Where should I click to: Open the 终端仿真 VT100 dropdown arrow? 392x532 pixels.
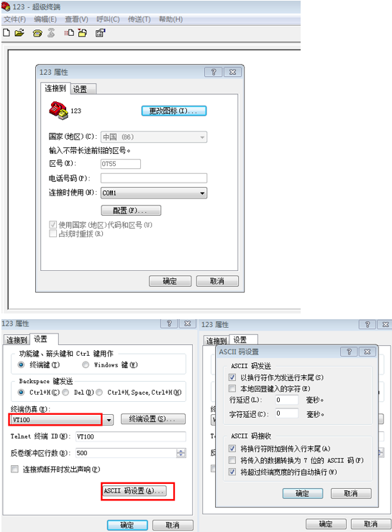point(109,420)
